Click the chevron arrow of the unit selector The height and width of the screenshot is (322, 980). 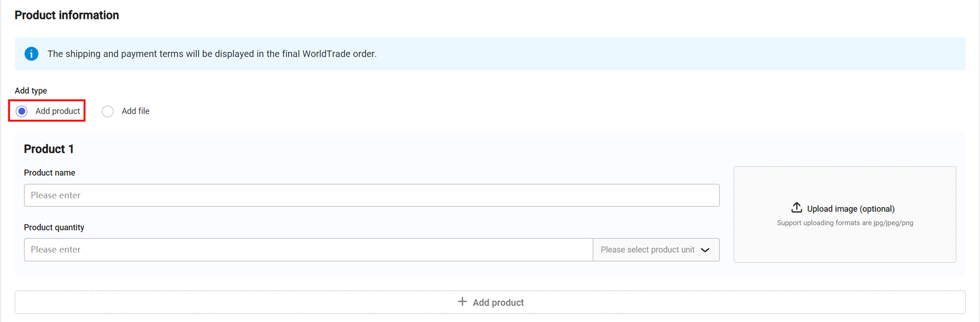pyautogui.click(x=705, y=250)
